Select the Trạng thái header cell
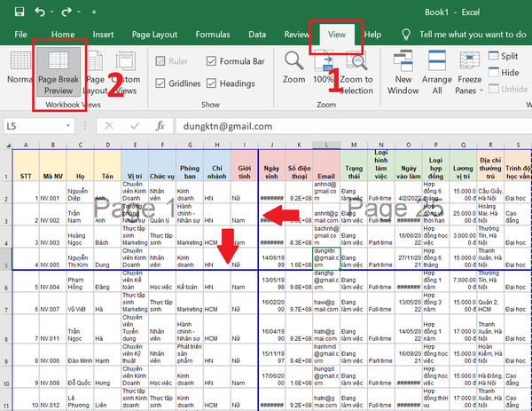532x411 pixels. tap(354, 165)
